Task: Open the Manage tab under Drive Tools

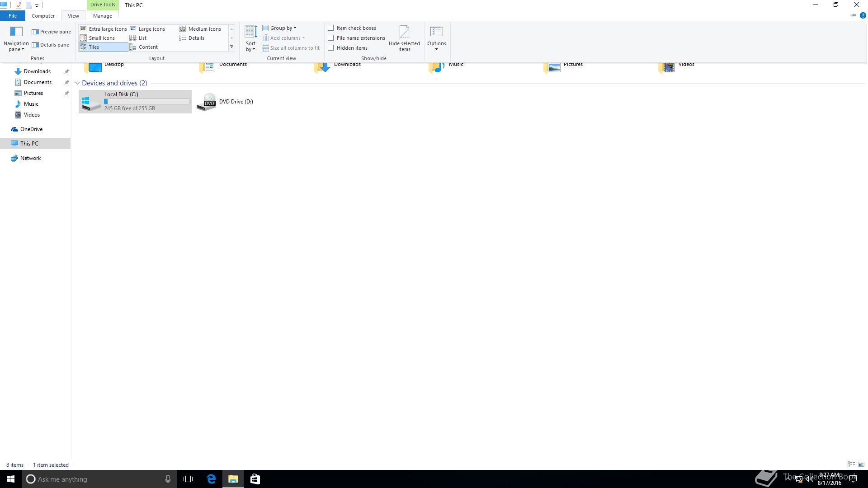Action: [x=102, y=16]
